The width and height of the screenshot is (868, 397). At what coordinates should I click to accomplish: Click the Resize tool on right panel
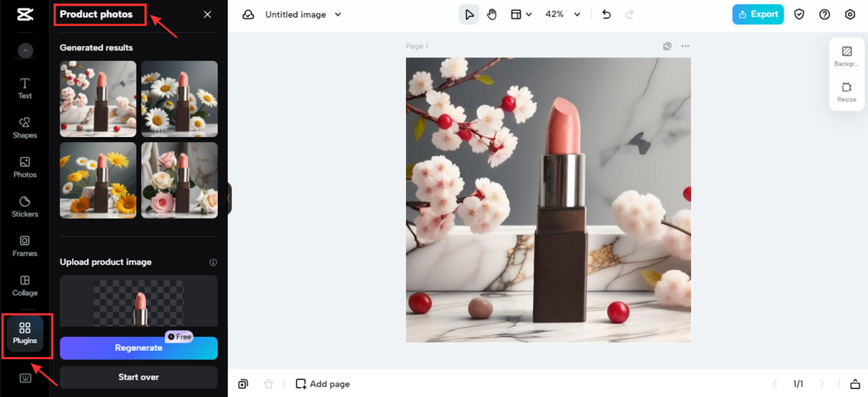pos(846,92)
